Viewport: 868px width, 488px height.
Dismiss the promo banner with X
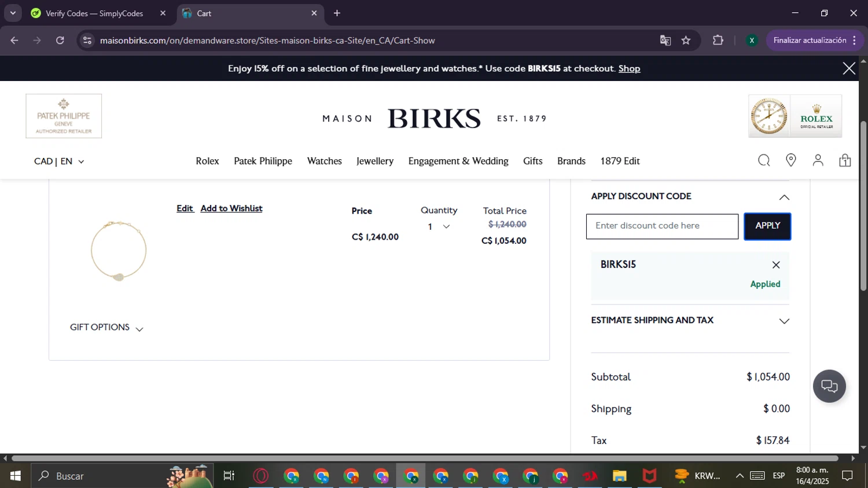pyautogui.click(x=849, y=68)
